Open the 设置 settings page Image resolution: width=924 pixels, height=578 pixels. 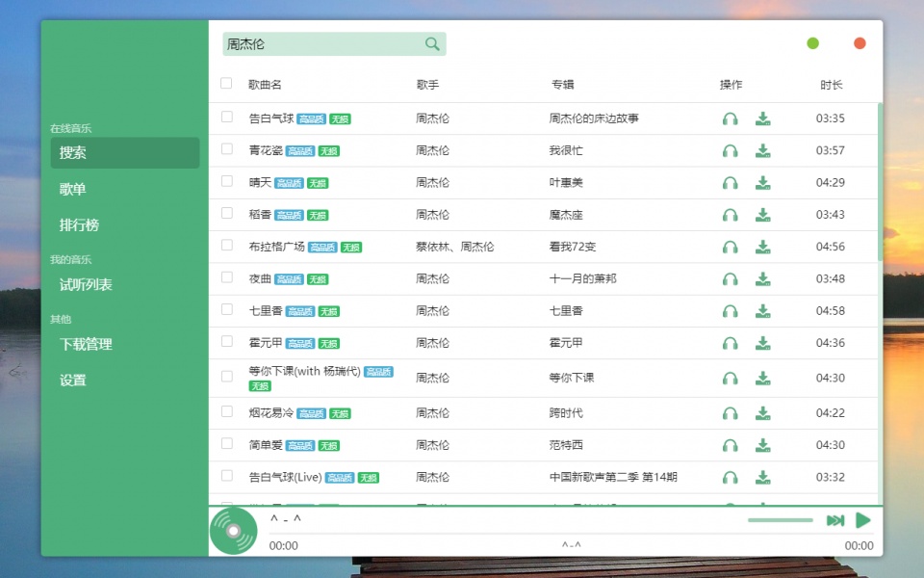pos(73,380)
